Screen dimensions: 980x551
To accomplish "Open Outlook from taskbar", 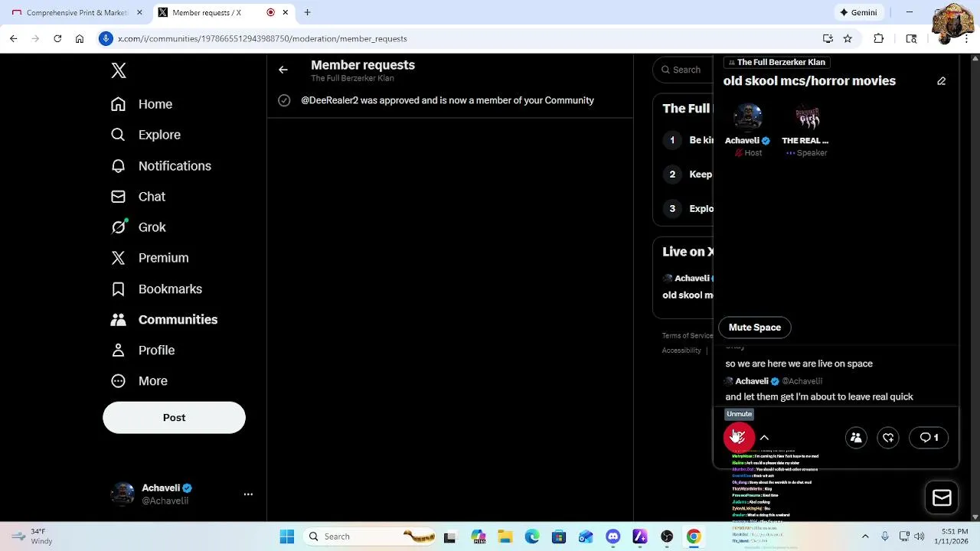I will pyautogui.click(x=586, y=536).
